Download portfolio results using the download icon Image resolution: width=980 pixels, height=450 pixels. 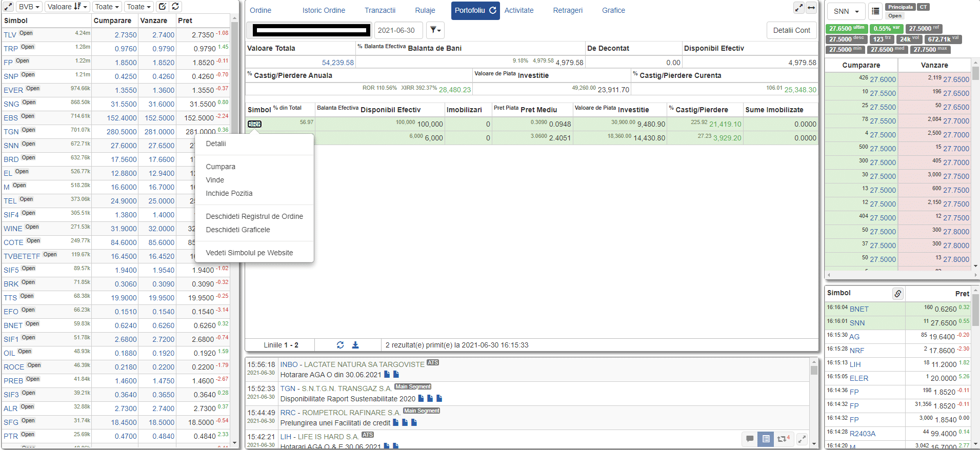click(355, 345)
